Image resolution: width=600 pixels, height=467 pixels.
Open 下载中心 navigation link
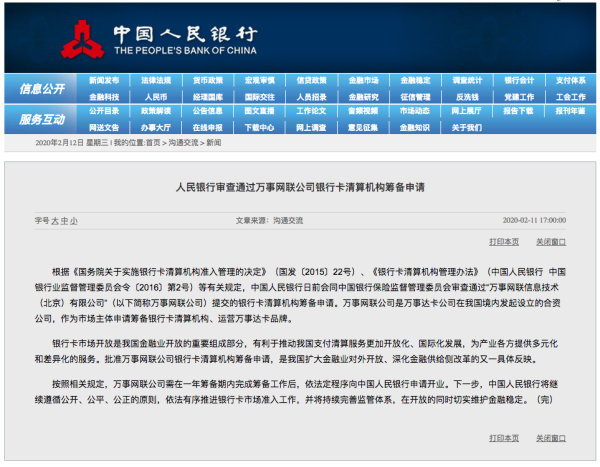tap(260, 127)
